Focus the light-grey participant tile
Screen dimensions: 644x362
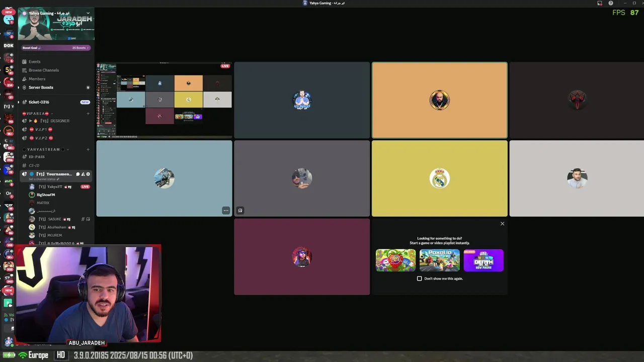tap(577, 178)
